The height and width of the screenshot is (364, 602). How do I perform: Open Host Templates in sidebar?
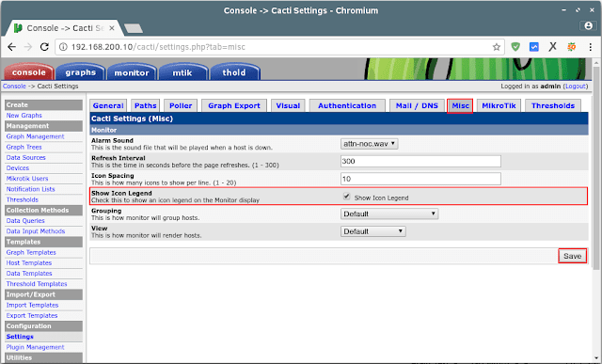tap(29, 263)
